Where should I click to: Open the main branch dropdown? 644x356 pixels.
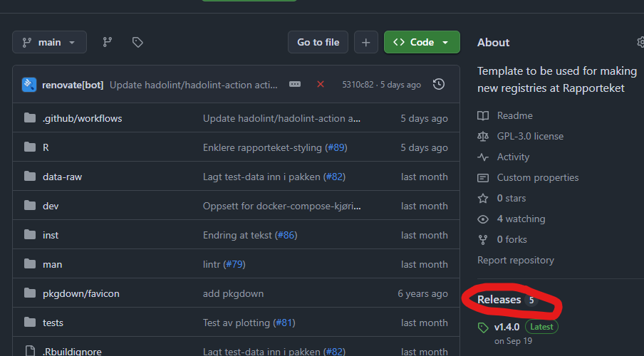tap(49, 42)
